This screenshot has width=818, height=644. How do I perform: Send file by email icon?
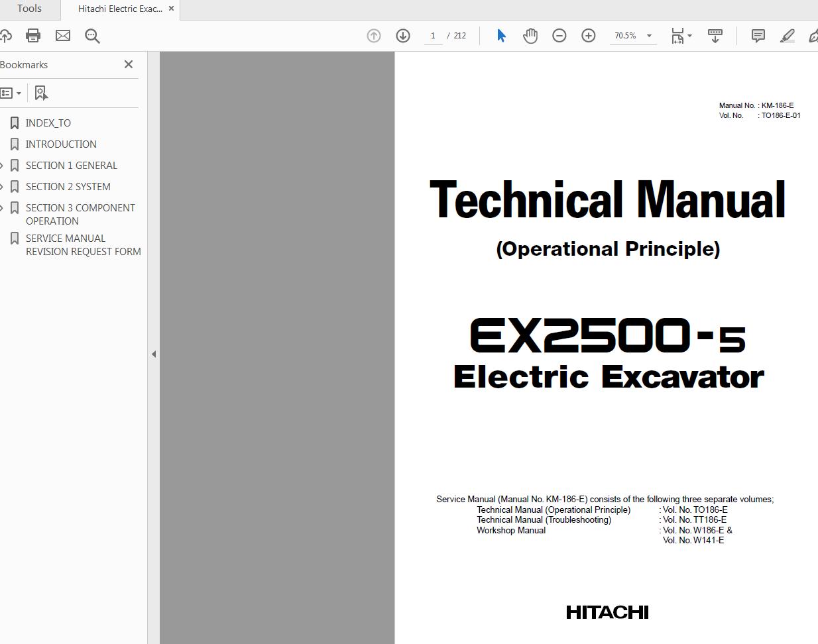[63, 36]
